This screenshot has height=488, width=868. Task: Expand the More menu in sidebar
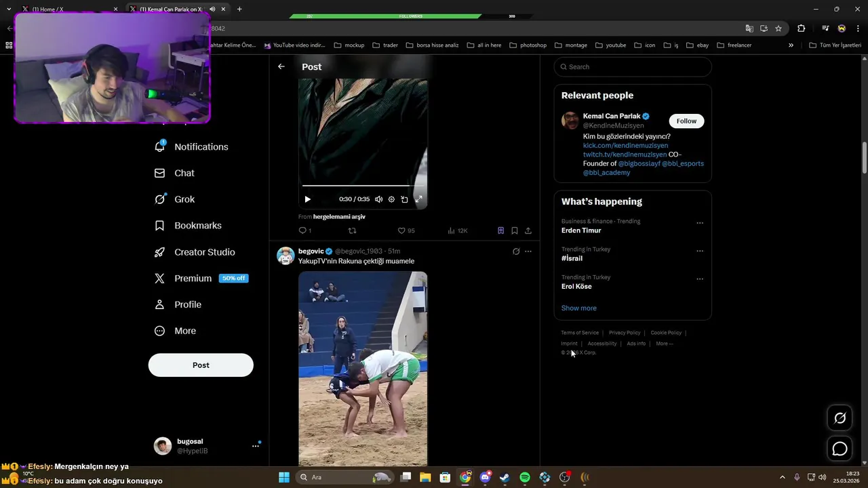pos(175,331)
